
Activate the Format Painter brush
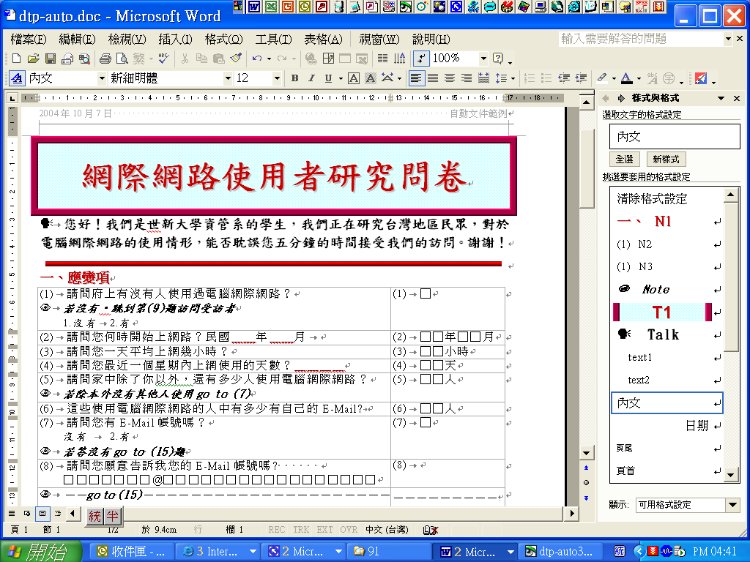pos(236,58)
